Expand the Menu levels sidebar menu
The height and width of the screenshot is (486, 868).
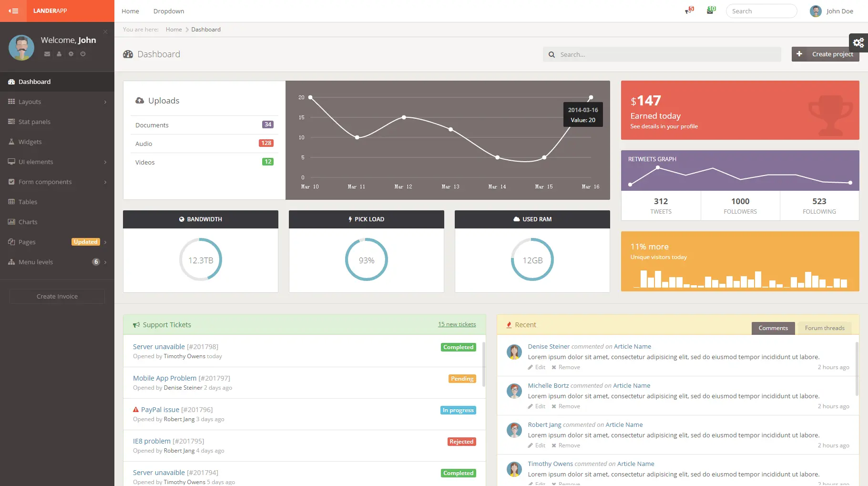click(x=57, y=262)
